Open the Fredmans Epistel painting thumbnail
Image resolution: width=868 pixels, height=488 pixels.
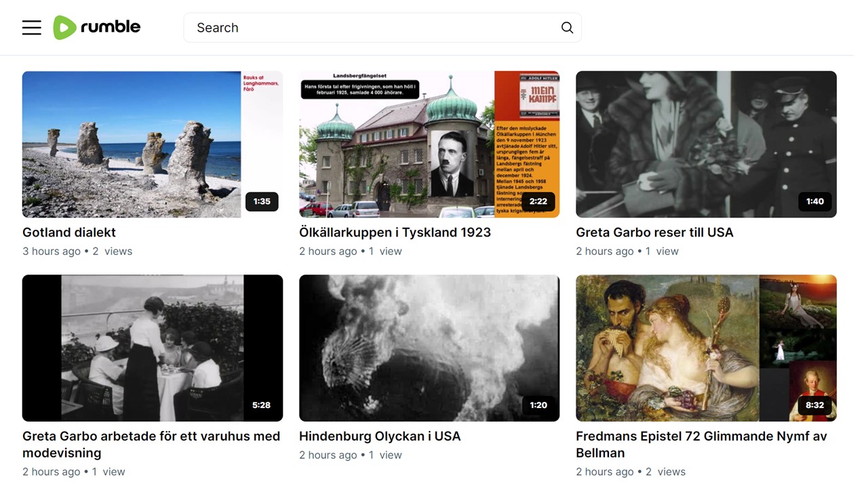click(705, 348)
